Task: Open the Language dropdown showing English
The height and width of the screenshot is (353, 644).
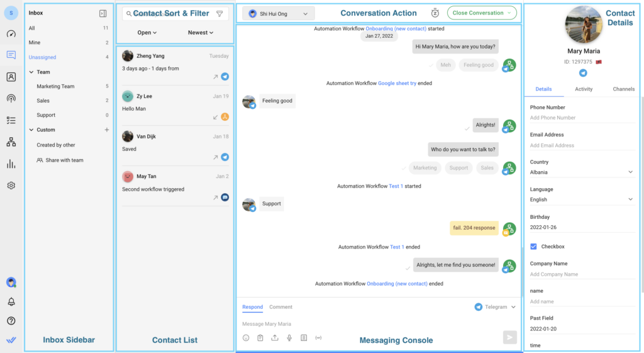Action: click(x=582, y=199)
